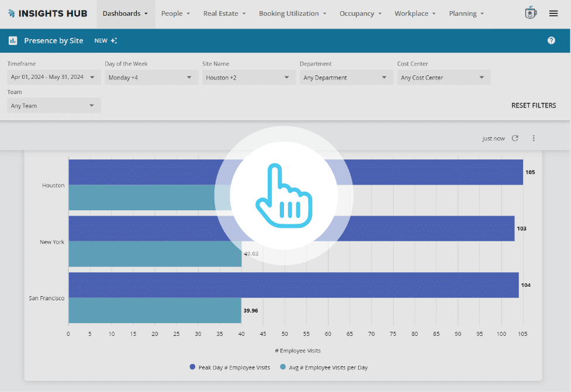Open the Any Department dropdown
Viewport: 571px width, 392px height.
point(346,77)
